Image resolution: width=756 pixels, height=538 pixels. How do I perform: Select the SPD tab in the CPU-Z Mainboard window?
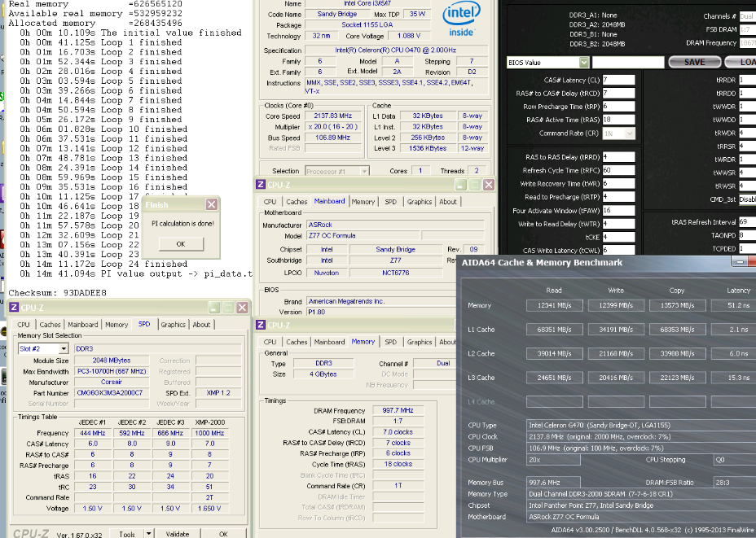pyautogui.click(x=390, y=202)
